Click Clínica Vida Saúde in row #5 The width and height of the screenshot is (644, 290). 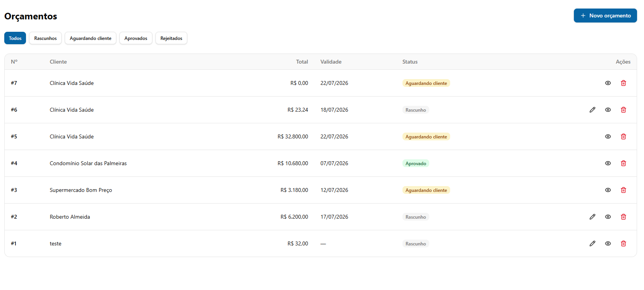tap(72, 136)
